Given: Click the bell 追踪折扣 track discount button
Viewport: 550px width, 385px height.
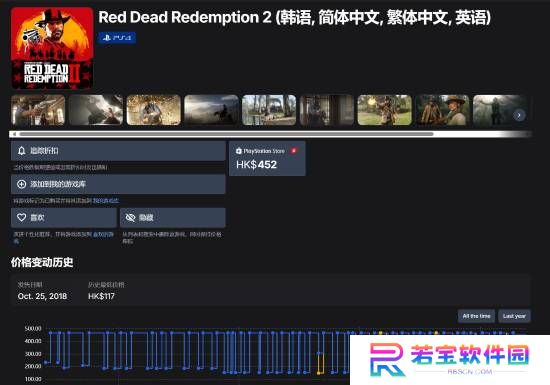Looking at the screenshot, I should pos(118,151).
